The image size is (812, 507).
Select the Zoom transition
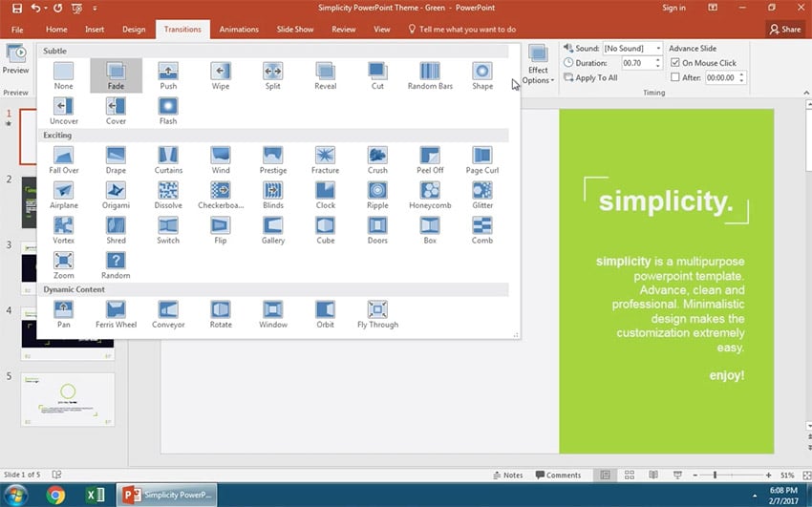64,265
